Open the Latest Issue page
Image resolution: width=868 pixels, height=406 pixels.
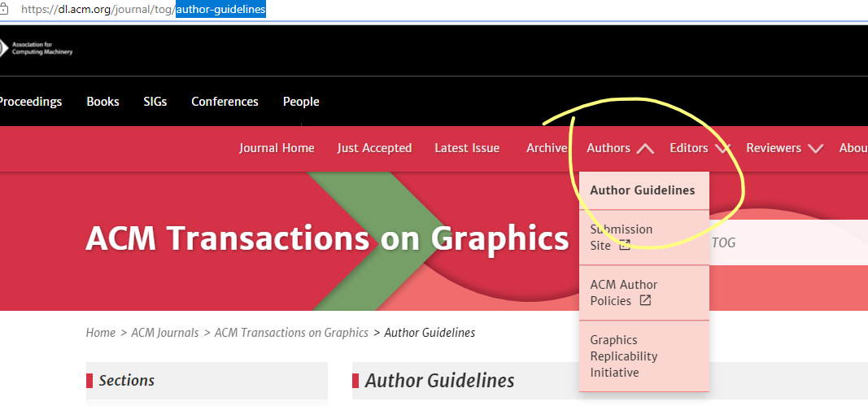point(467,148)
